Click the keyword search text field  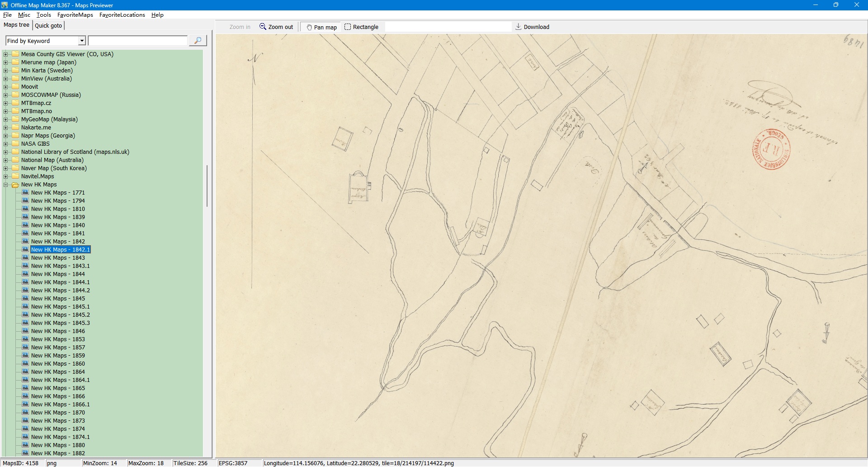click(137, 41)
